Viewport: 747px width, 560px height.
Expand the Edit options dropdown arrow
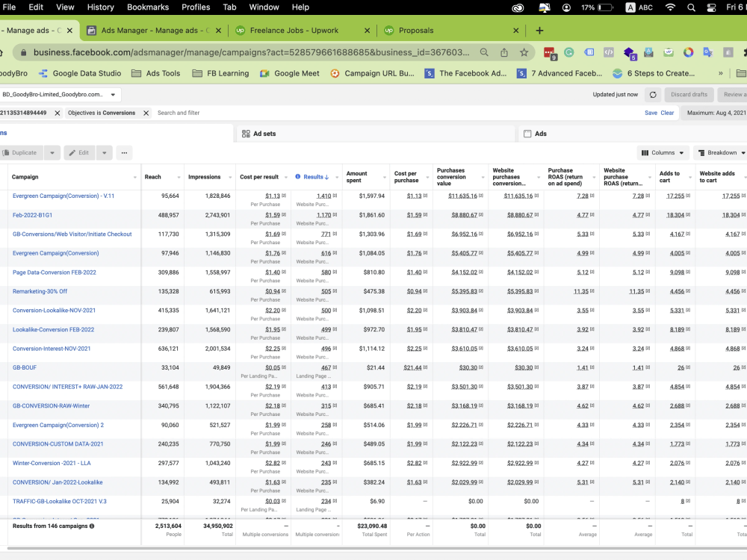[x=105, y=153]
